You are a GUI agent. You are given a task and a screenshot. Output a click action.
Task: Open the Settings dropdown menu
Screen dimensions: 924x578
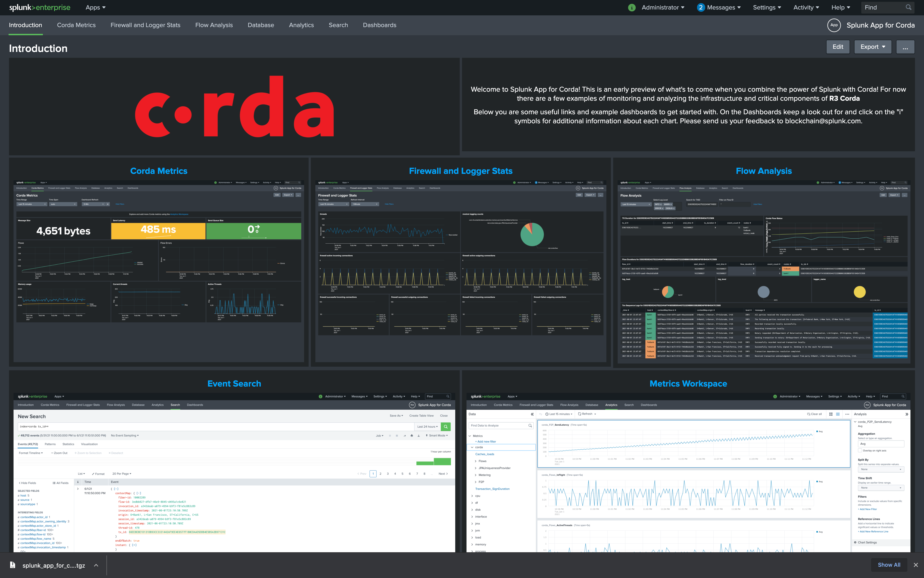click(x=767, y=8)
